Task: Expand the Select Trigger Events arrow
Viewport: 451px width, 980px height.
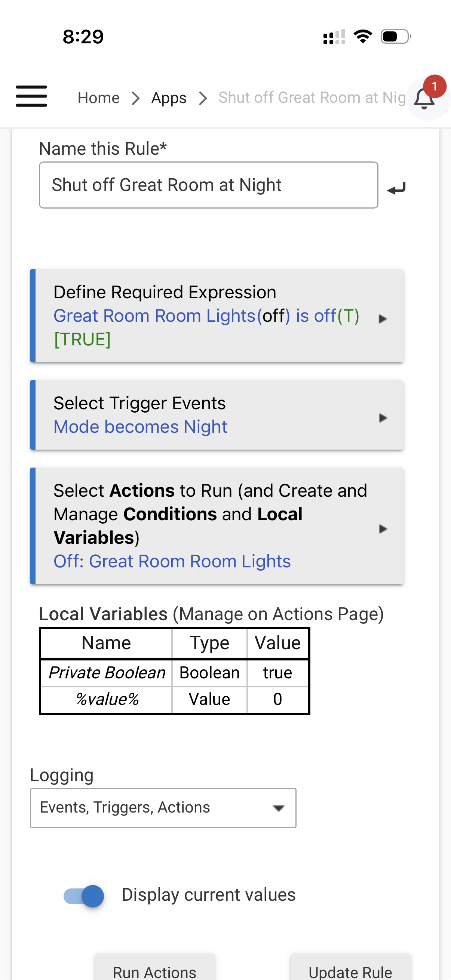Action: [383, 418]
